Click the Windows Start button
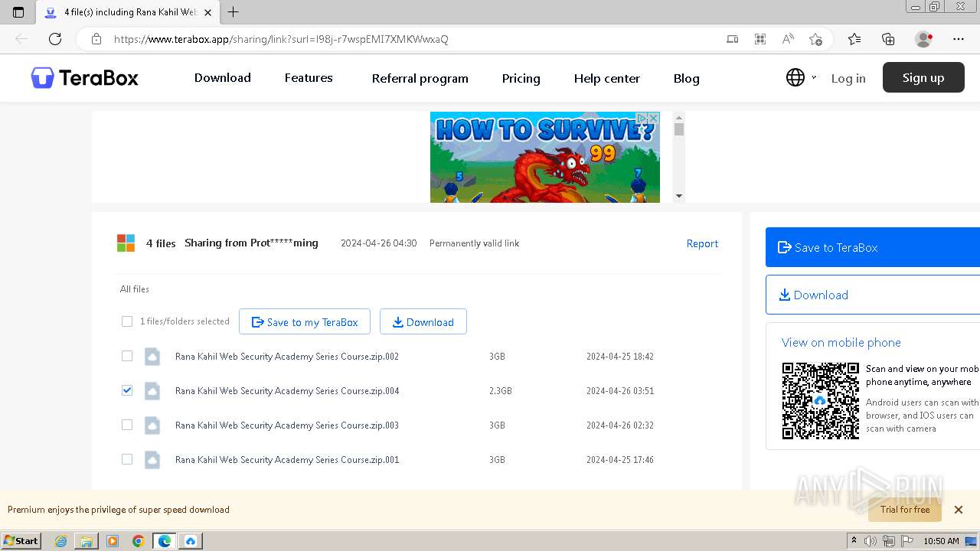 click(x=21, y=540)
